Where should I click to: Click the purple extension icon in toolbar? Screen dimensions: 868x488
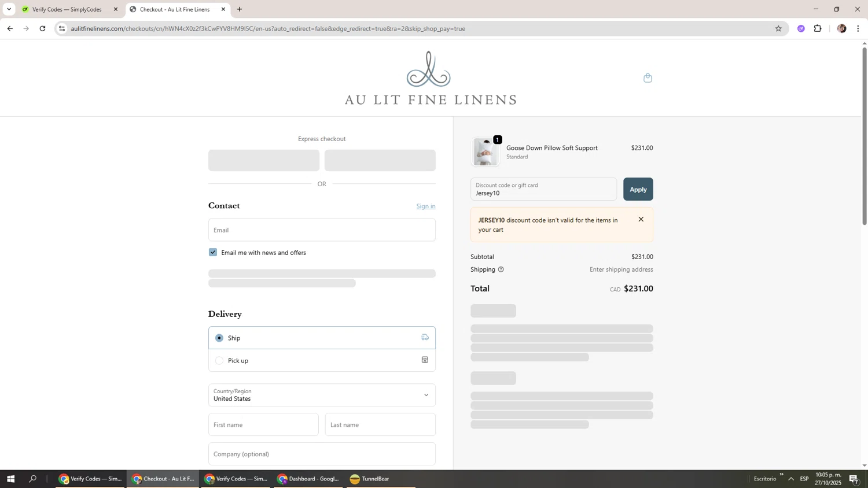pos(801,28)
